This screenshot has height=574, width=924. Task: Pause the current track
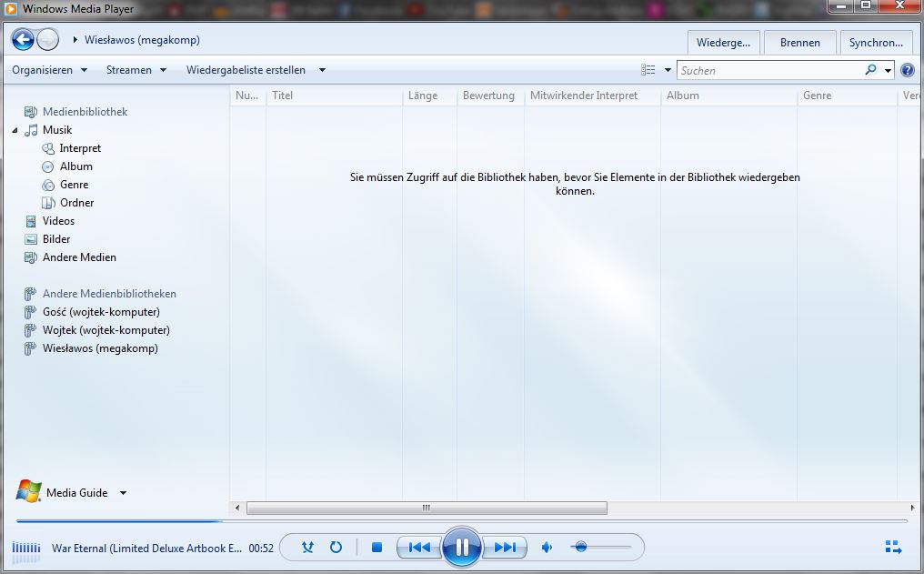462,548
